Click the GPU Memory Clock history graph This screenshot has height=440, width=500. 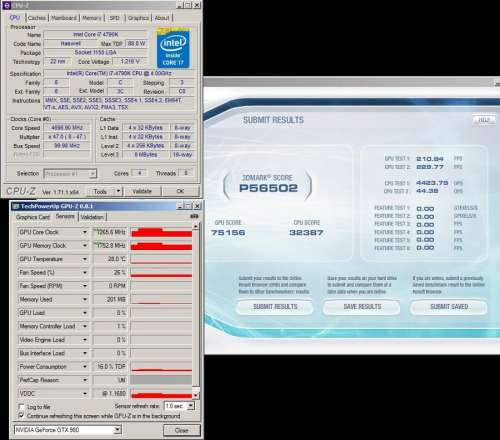click(x=161, y=246)
